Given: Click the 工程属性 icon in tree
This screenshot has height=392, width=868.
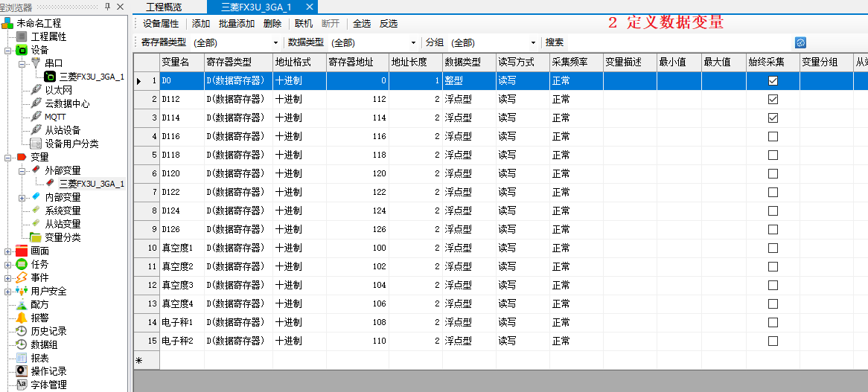Looking at the screenshot, I should pyautogui.click(x=22, y=36).
